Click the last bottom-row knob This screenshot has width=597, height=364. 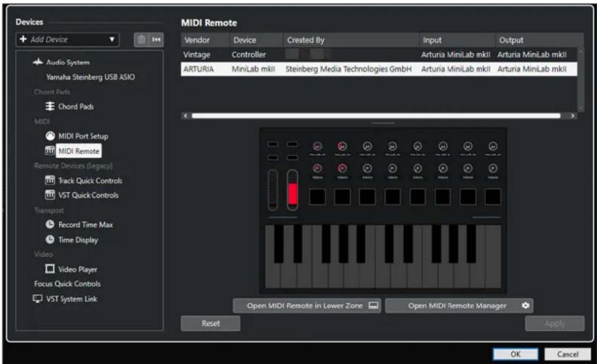[493, 168]
